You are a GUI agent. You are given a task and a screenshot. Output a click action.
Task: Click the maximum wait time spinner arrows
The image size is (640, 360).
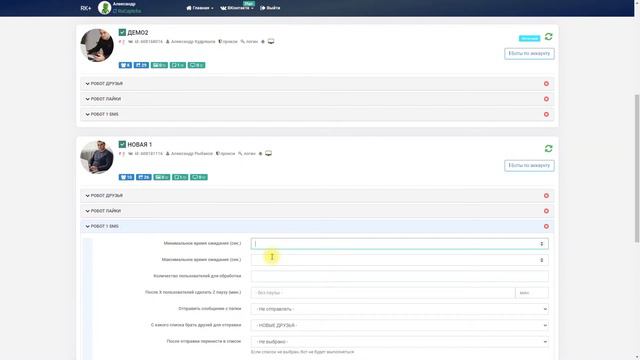[x=542, y=260]
